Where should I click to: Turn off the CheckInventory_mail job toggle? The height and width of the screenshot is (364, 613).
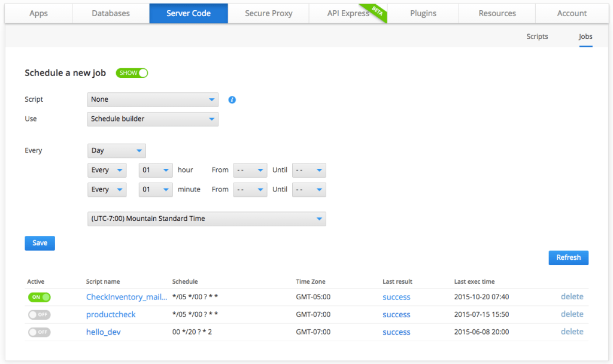39,297
